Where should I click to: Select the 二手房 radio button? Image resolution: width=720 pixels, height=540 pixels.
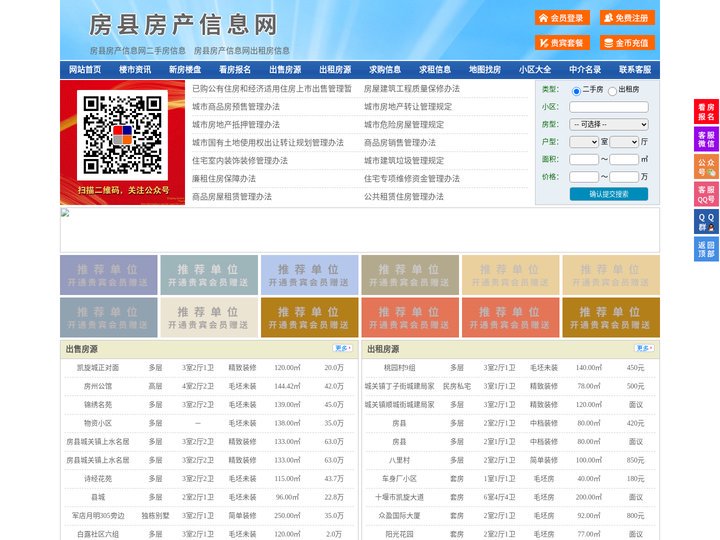[x=576, y=91]
